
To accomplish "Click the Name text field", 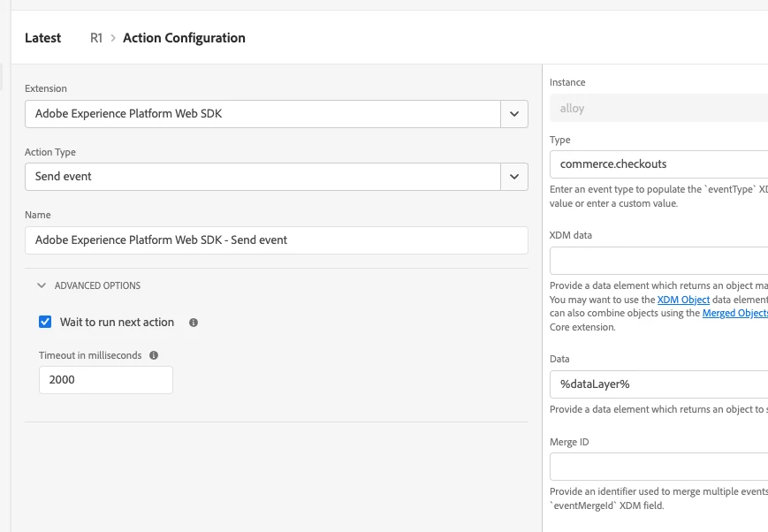I will [277, 239].
